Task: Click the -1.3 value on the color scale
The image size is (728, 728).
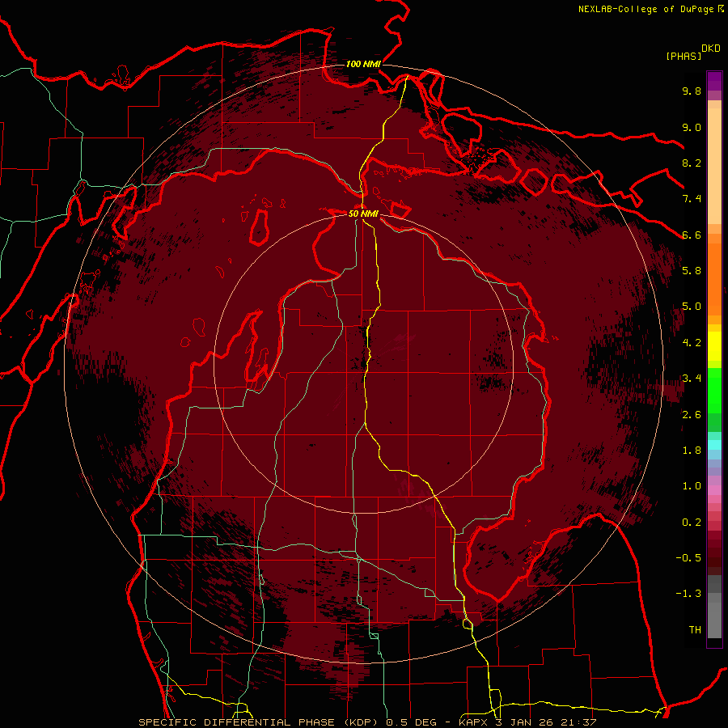Action: coord(688,594)
